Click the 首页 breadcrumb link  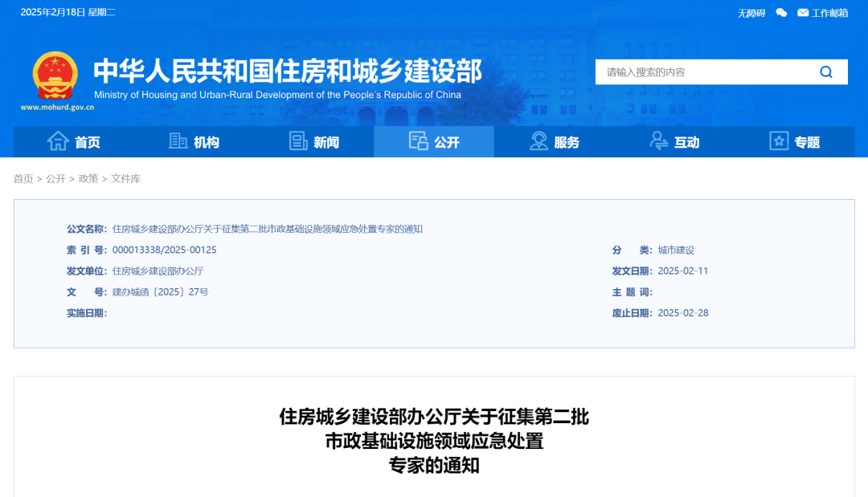23,178
